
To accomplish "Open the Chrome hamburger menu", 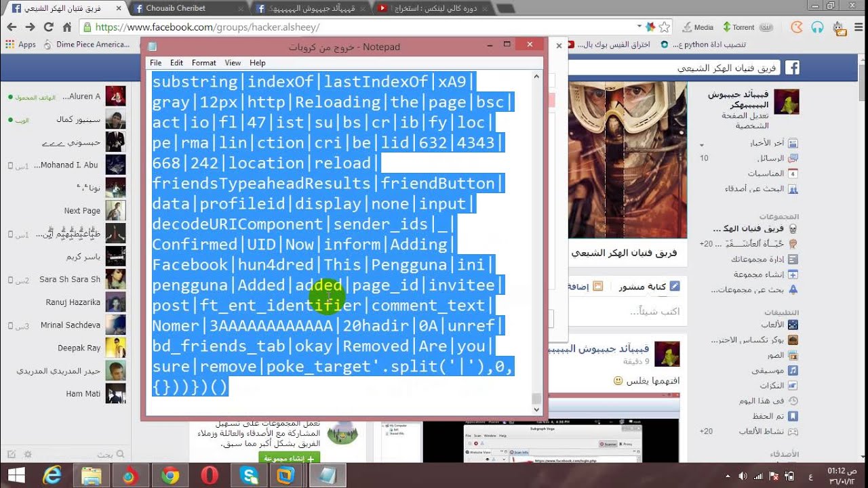I will (x=857, y=27).
